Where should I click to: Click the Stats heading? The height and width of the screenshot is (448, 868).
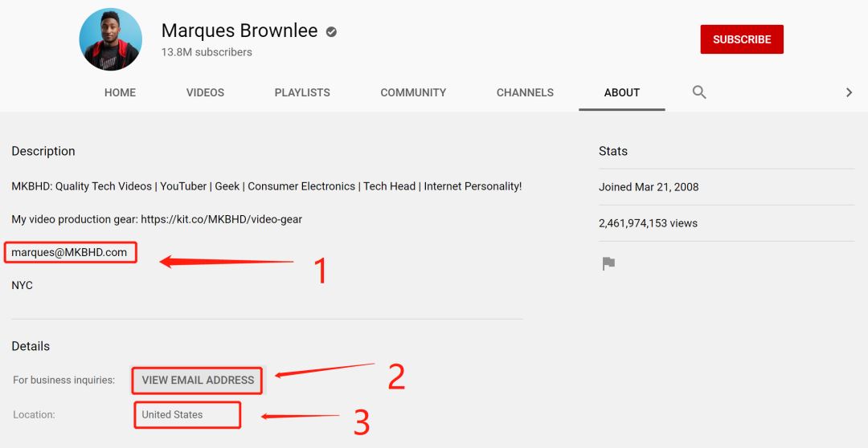[x=613, y=151]
